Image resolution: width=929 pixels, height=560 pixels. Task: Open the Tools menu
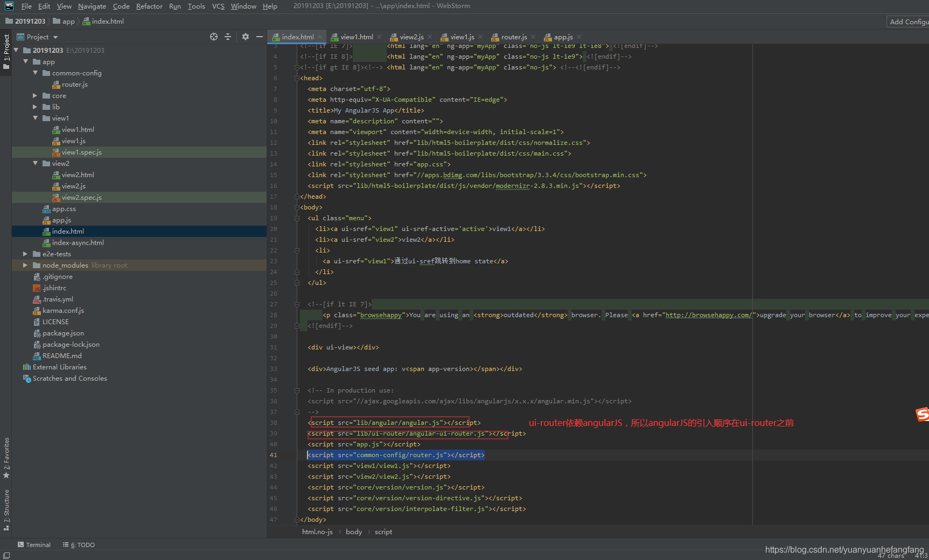coord(196,6)
